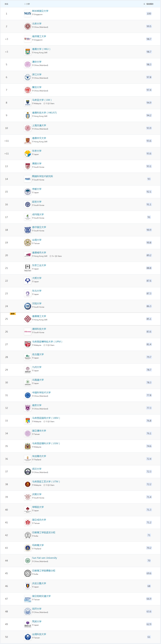Click the 排名 column header
This screenshot has height=644, width=161.
point(7,4)
